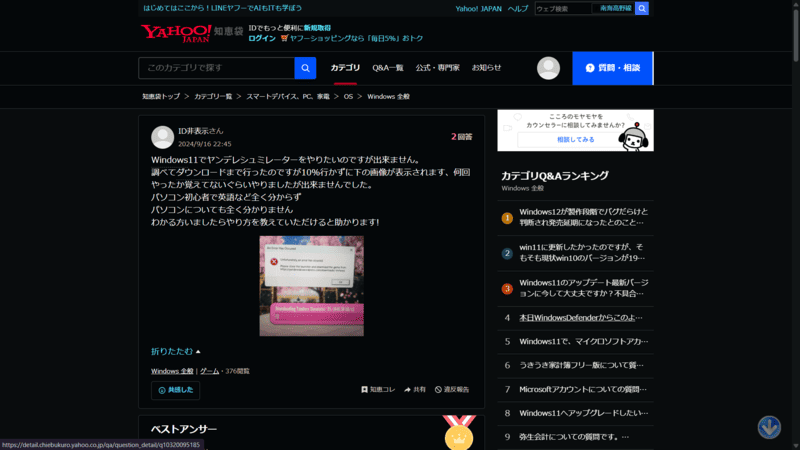Screen dimensions: 800x450
Task: Click the OS breadcrumb link
Action: click(349, 97)
